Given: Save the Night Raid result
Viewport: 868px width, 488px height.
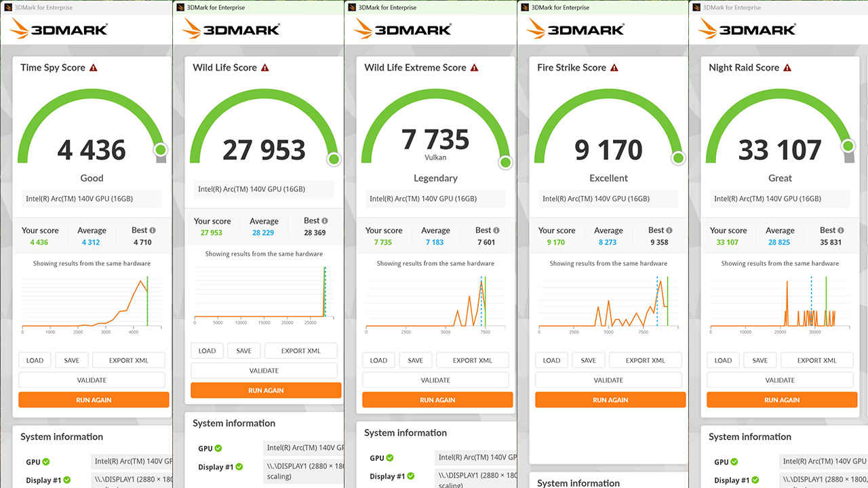Looking at the screenshot, I should click(x=759, y=361).
